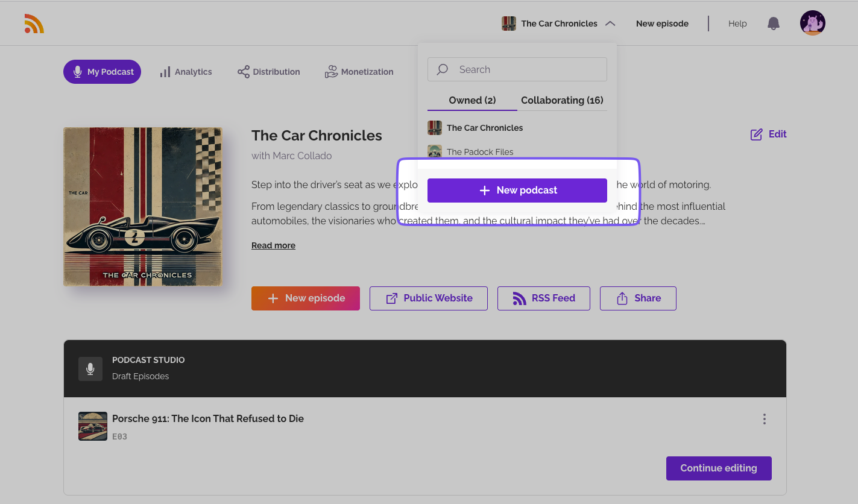Viewport: 858px width, 504px height.
Task: Switch to the Distribution tab
Action: point(268,72)
